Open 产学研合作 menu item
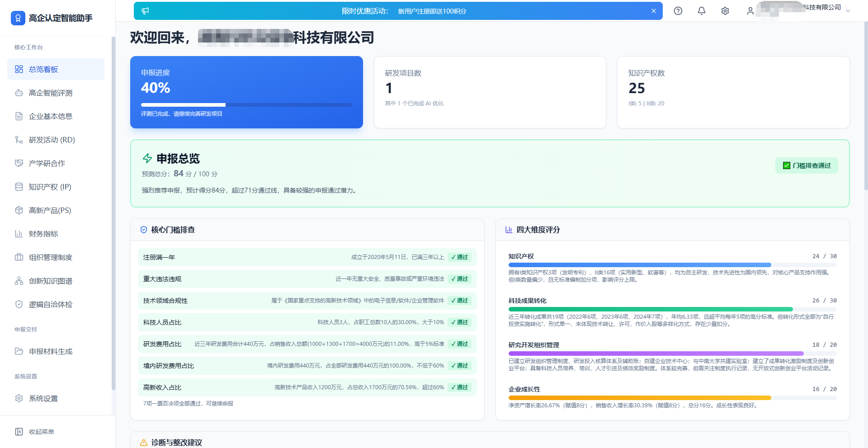The width and height of the screenshot is (868, 448). coord(56,163)
